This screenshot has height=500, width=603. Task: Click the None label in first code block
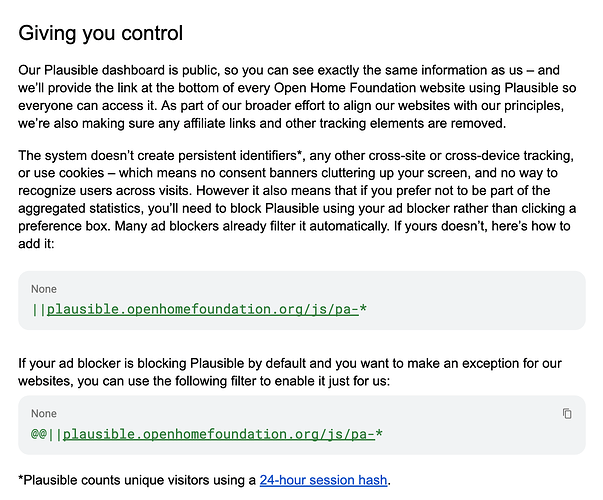(x=44, y=289)
